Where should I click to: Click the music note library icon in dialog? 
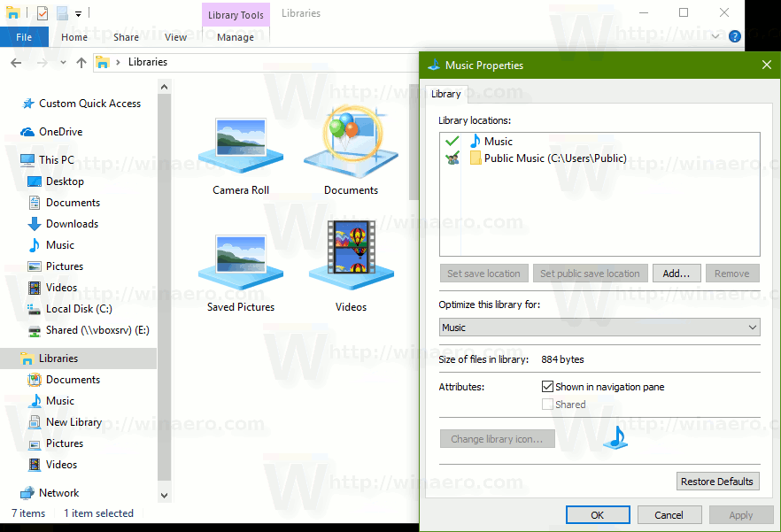615,437
